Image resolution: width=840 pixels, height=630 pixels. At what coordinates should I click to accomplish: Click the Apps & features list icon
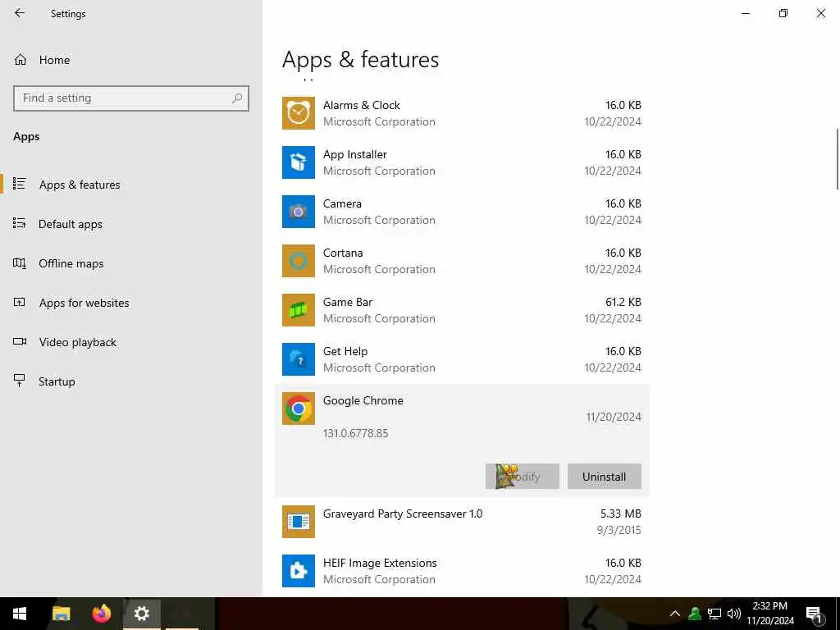coord(20,184)
